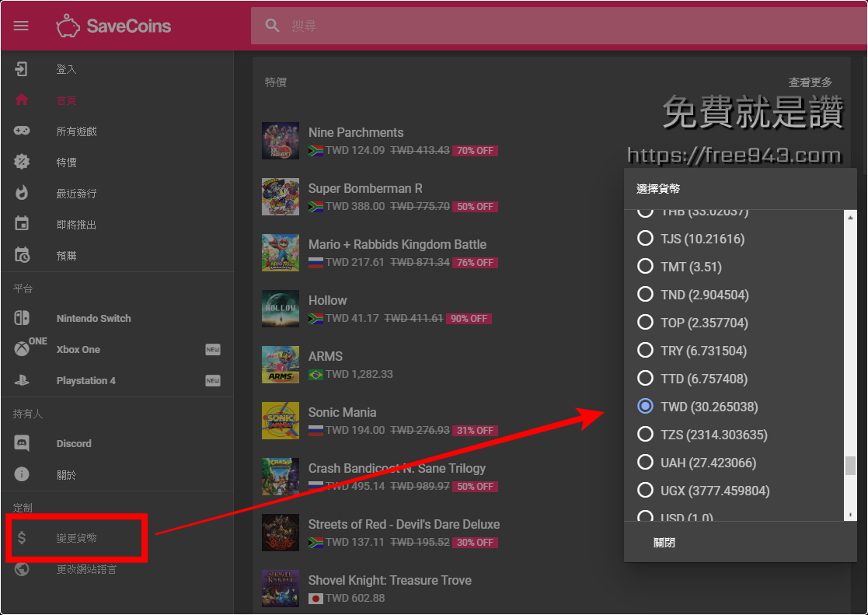This screenshot has height=615, width=868.
Task: Click the SaveCoins piggy bank logo
Action: coord(68,26)
